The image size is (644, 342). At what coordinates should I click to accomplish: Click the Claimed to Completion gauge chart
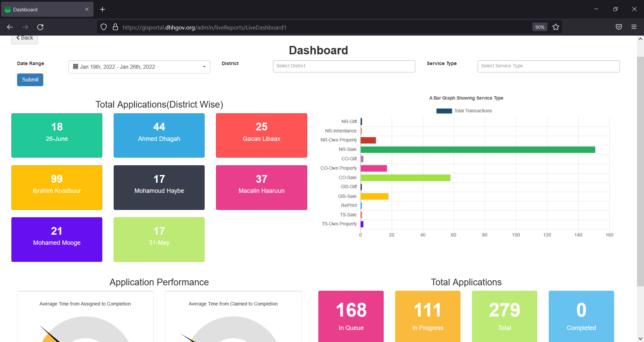point(233,329)
